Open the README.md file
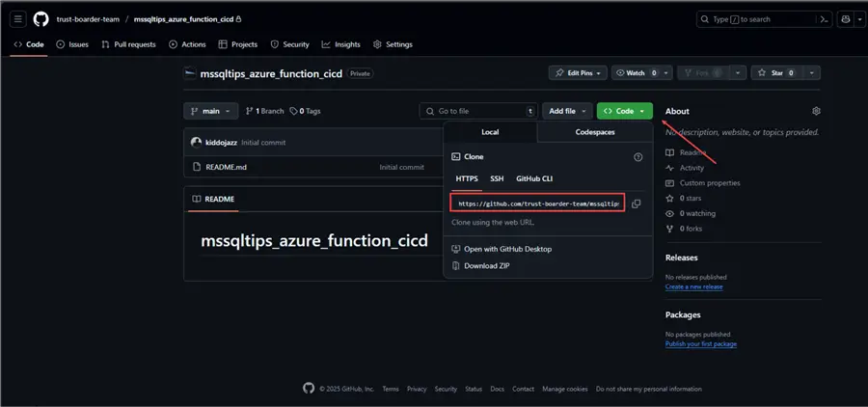868x407 pixels. [x=227, y=167]
